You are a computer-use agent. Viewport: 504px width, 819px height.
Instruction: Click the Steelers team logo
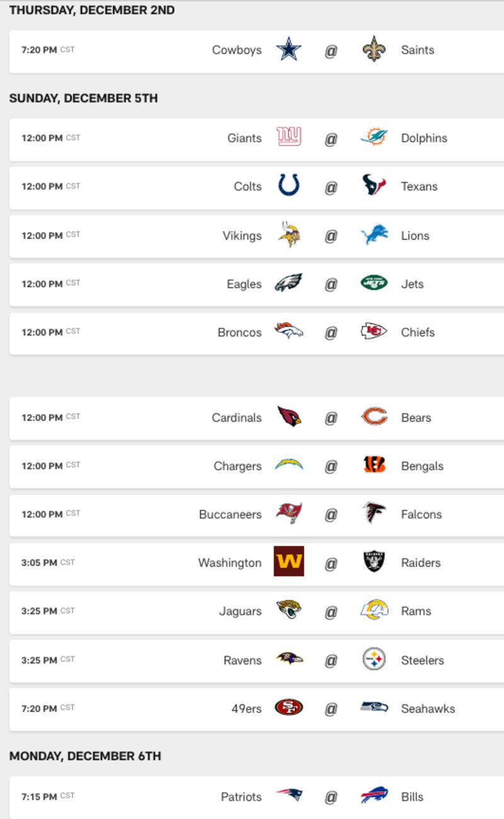374,659
